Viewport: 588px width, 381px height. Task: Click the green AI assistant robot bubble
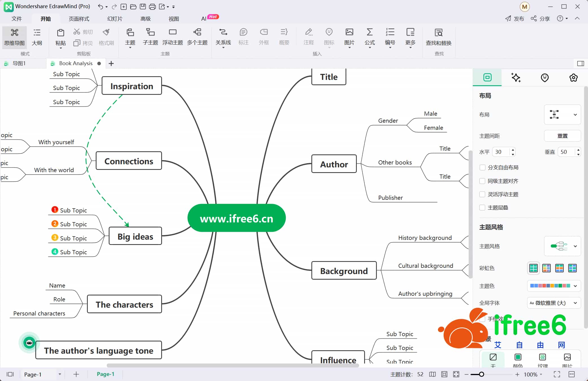click(x=29, y=343)
